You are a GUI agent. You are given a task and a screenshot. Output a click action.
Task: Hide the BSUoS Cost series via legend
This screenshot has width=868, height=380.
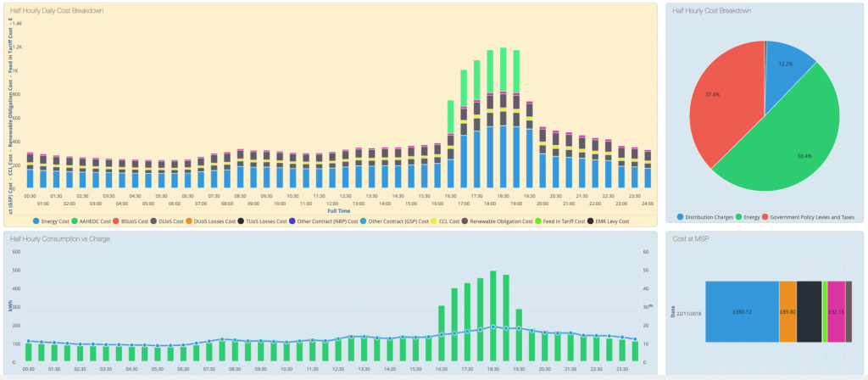[x=131, y=221]
